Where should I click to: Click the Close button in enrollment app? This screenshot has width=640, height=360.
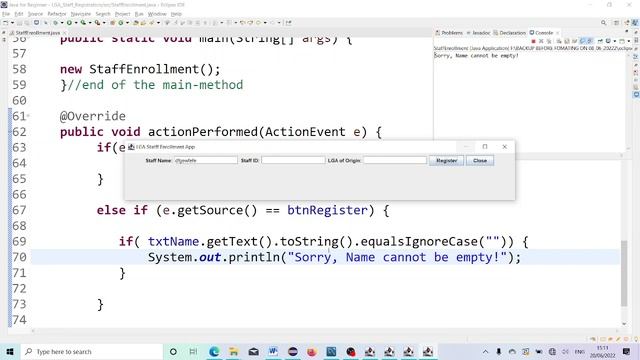pos(480,160)
